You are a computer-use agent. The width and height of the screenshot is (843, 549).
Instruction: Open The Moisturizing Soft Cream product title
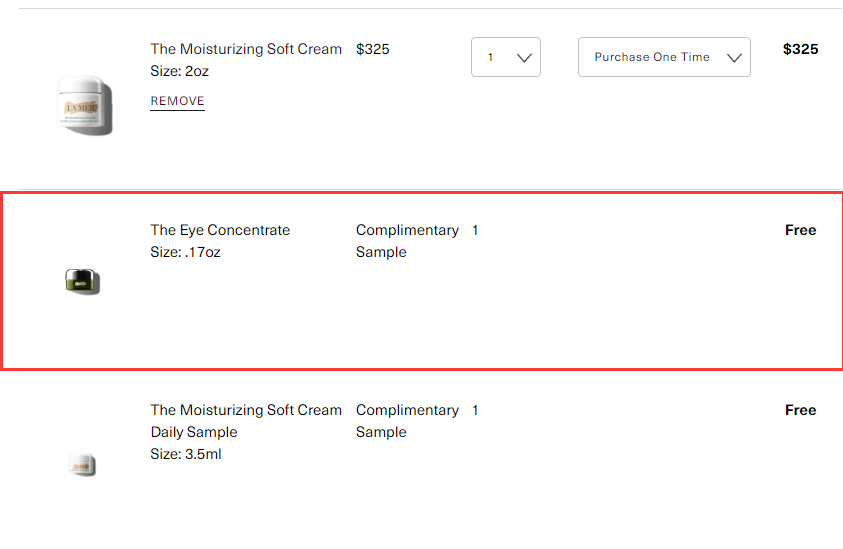[x=246, y=49]
